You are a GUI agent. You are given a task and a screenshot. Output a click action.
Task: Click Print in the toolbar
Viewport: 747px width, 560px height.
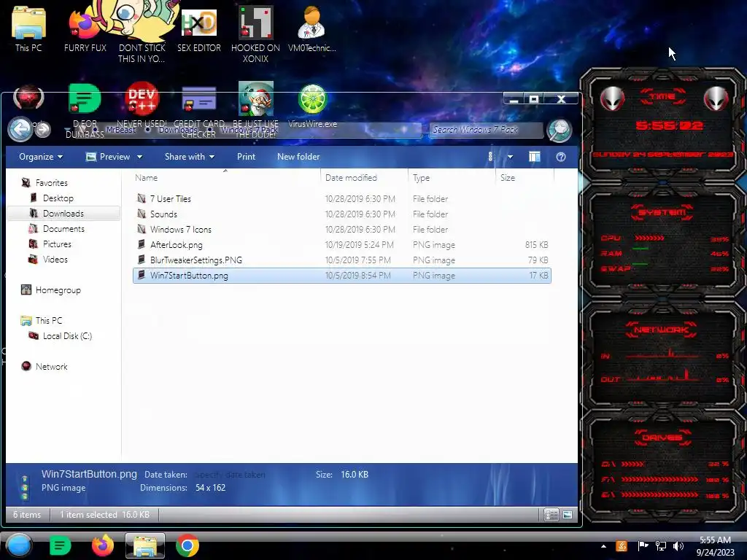coord(246,157)
